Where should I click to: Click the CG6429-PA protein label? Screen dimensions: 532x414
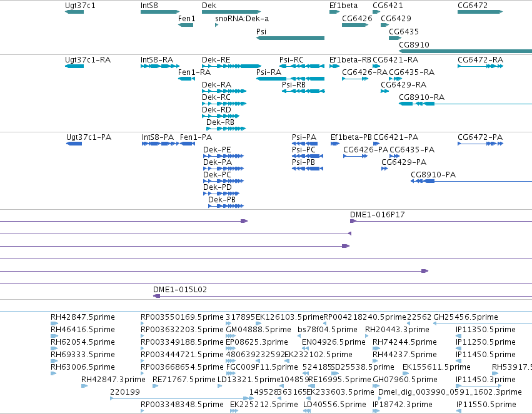404,162
